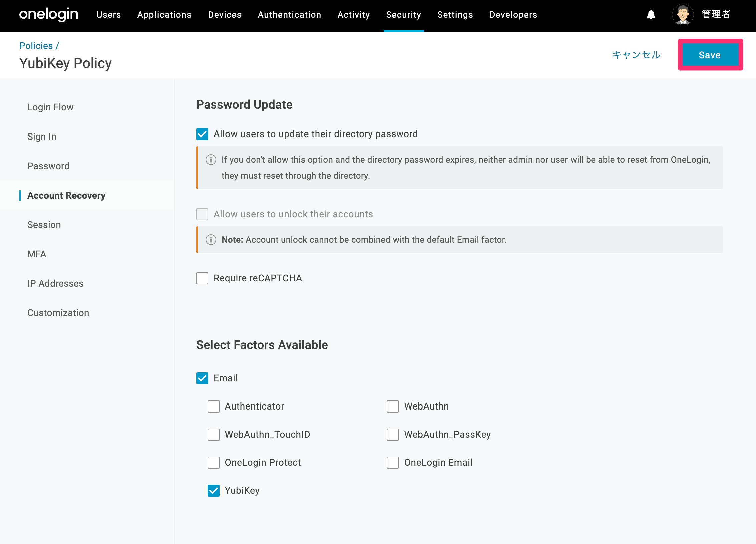Uncheck the Email factor checkbox
The width and height of the screenshot is (756, 544).
point(202,378)
